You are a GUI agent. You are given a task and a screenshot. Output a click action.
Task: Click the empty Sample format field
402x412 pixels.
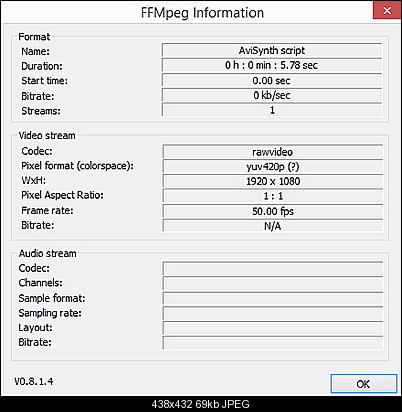point(273,298)
